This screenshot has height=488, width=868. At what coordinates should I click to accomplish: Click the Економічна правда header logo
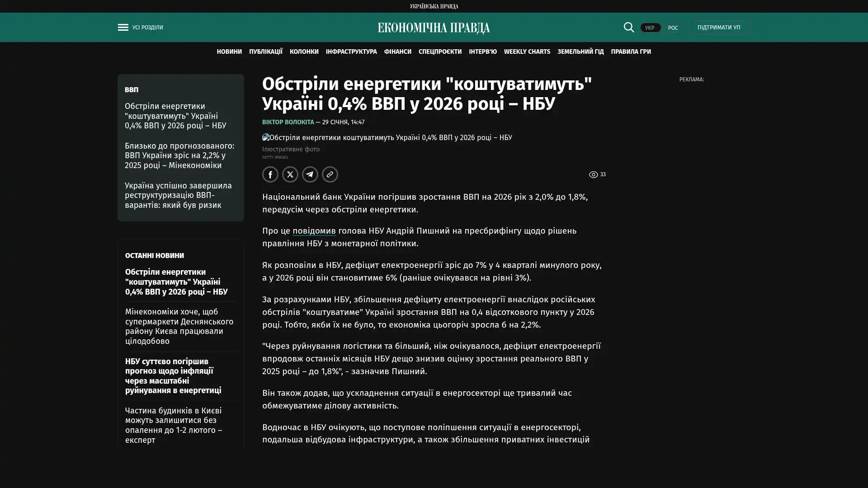point(434,28)
